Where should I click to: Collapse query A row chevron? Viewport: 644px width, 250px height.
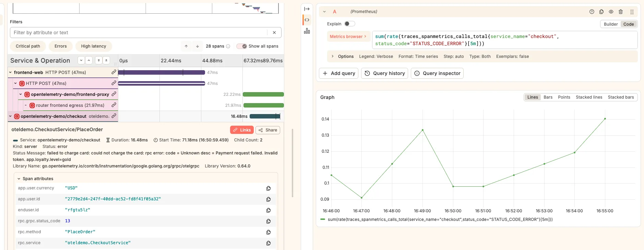pos(324,12)
